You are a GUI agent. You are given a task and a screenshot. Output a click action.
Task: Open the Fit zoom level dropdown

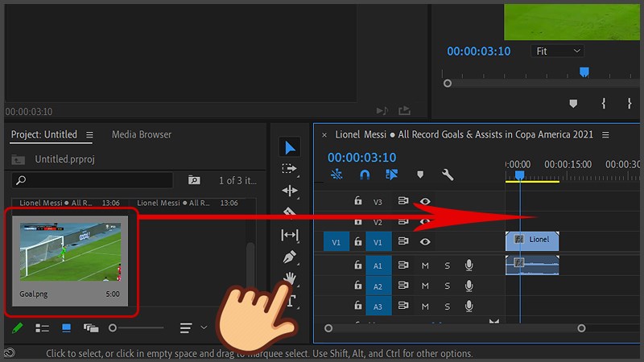click(557, 51)
